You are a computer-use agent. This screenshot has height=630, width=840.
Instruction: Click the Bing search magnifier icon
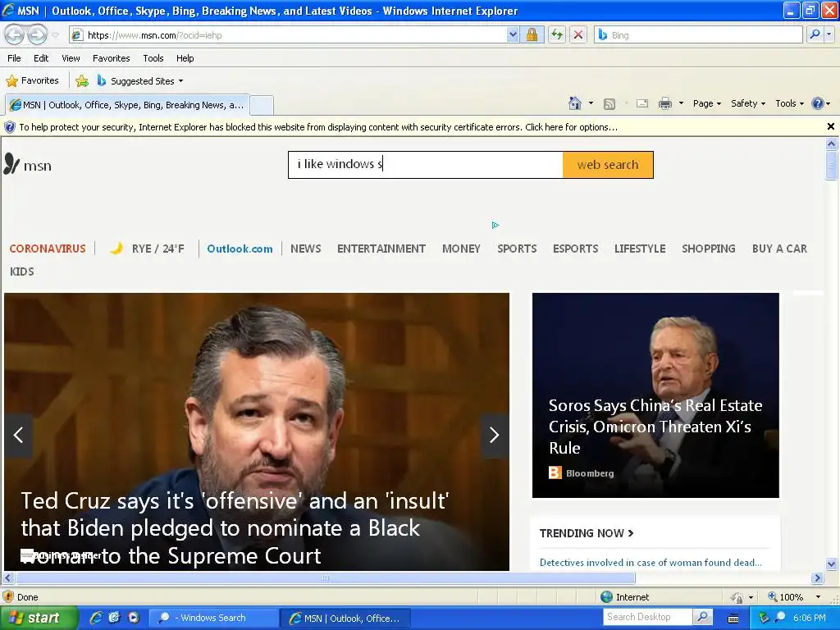click(815, 34)
